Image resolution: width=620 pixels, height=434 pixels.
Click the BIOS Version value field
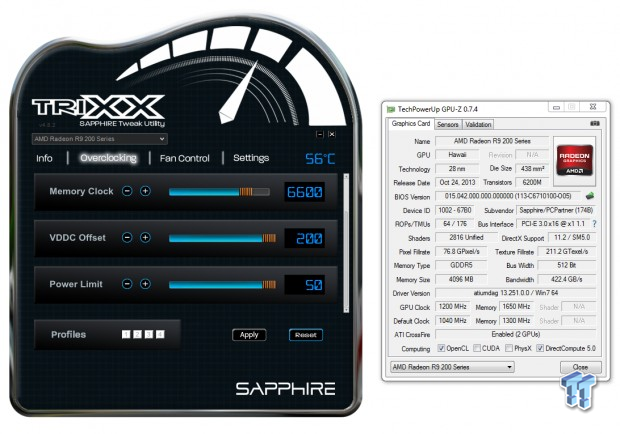click(508, 196)
